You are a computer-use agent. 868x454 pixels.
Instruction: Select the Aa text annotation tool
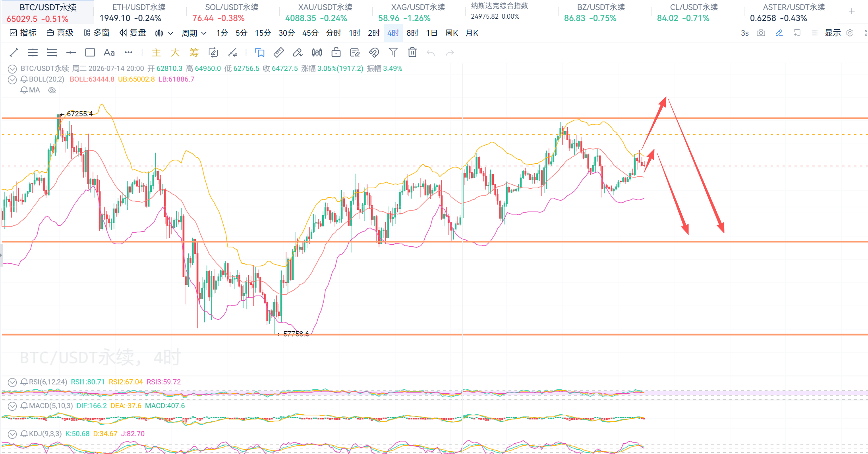click(109, 52)
